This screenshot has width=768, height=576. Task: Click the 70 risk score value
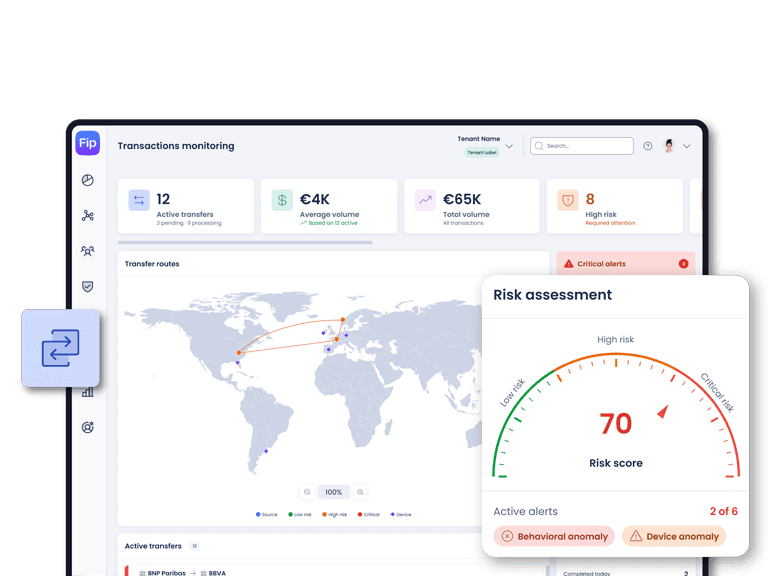(x=616, y=424)
